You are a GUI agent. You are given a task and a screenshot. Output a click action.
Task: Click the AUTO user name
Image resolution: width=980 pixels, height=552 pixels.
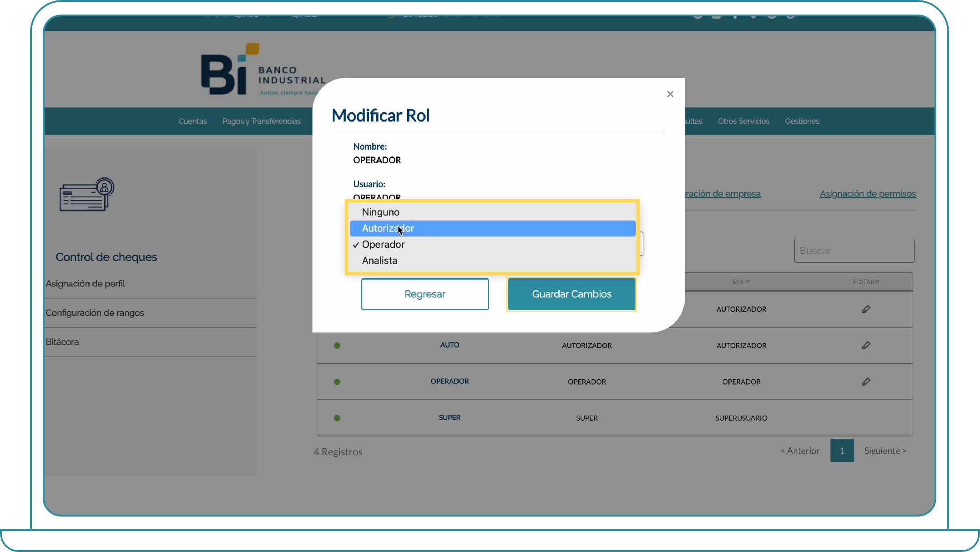point(450,345)
